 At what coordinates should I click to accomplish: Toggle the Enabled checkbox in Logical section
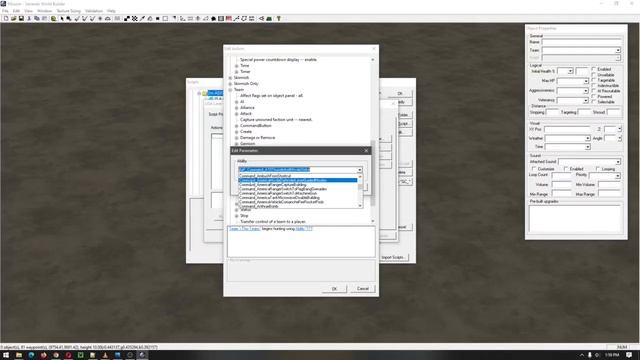click(594, 69)
